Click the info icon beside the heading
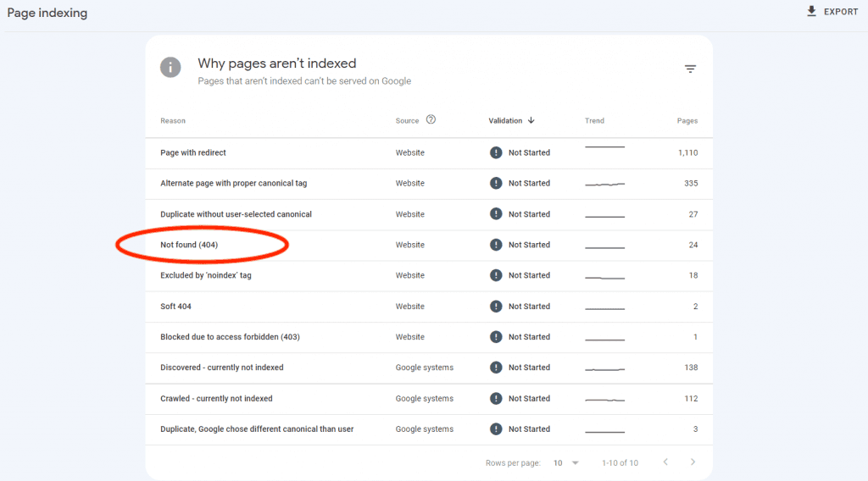868x481 pixels. 170,68
